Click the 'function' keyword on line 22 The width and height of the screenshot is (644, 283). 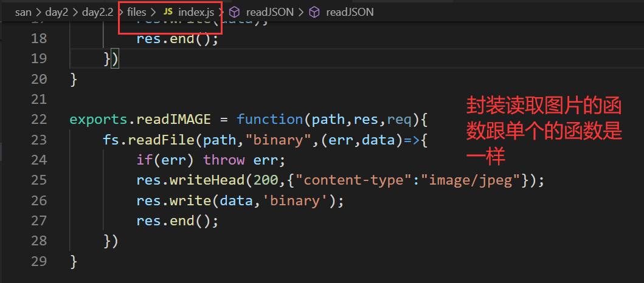tap(270, 120)
